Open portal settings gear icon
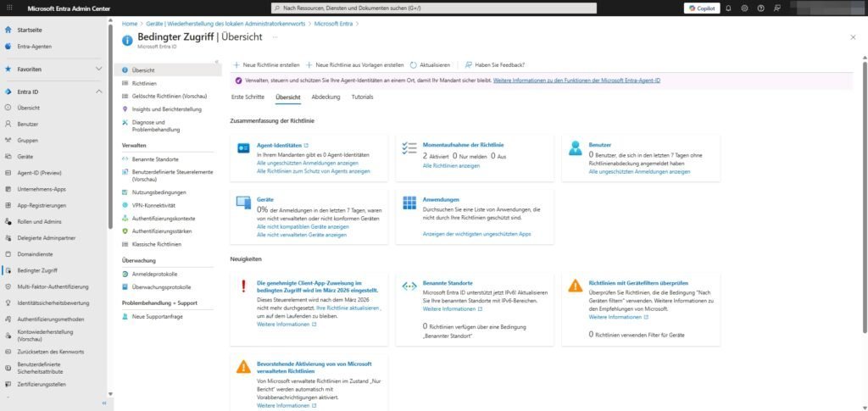Screen dimensions: 868x411 744,8
